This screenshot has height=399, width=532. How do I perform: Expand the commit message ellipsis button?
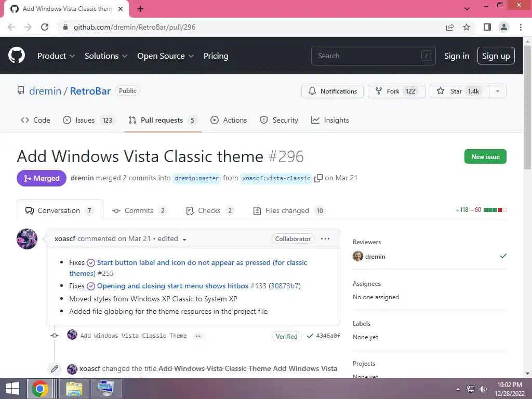[x=198, y=336]
